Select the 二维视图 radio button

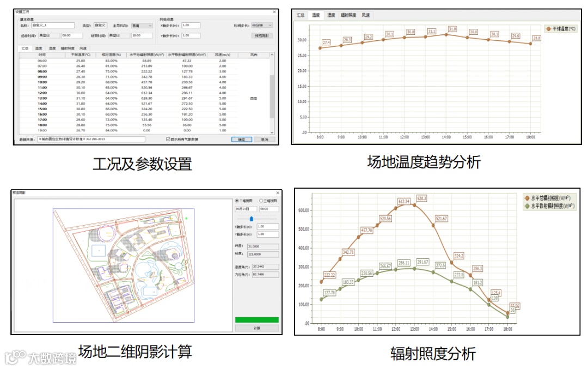click(237, 201)
